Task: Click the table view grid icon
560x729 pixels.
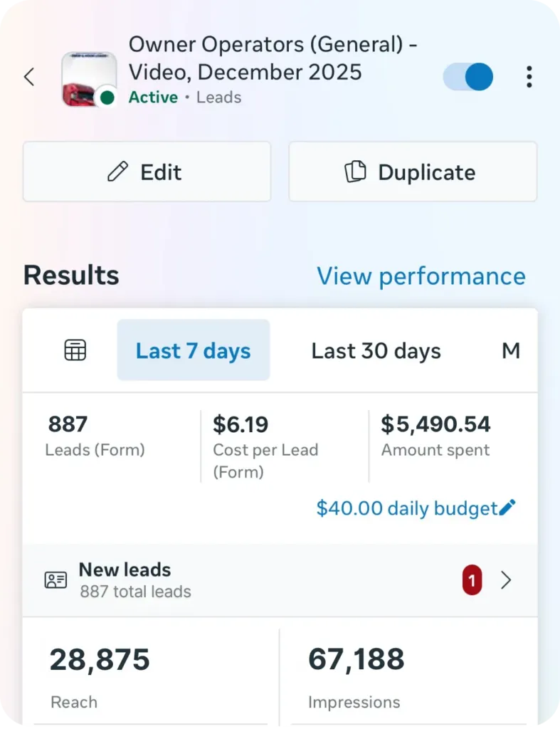Action: coord(75,350)
